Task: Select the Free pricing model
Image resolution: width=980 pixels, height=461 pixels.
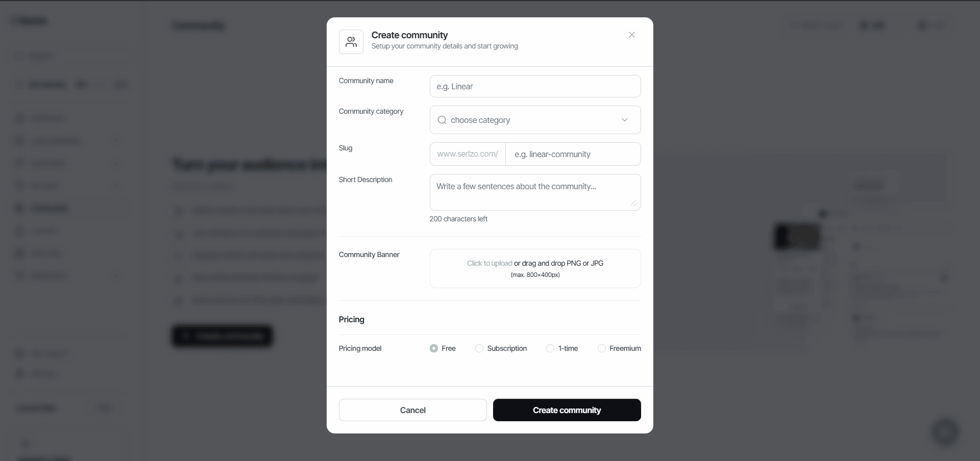Action: point(434,348)
